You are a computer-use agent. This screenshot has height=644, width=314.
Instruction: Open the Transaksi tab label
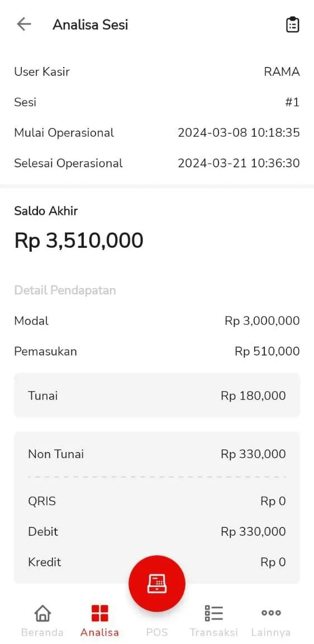214,632
